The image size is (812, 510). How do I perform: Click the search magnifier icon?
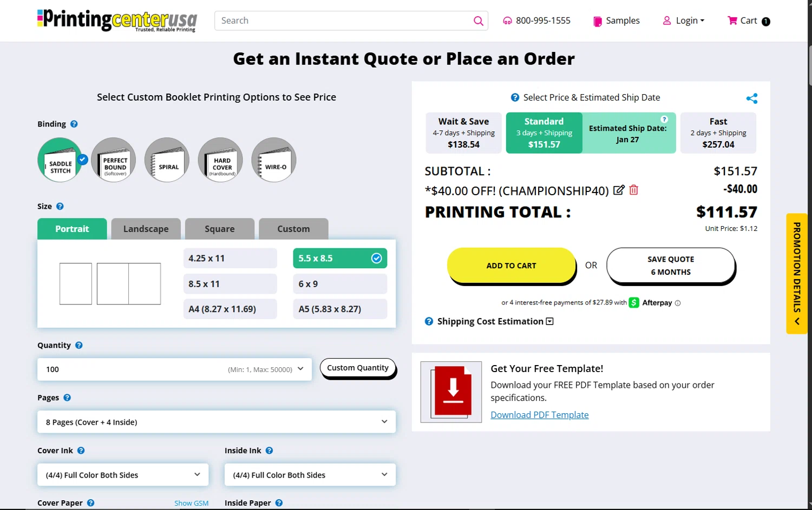(478, 21)
